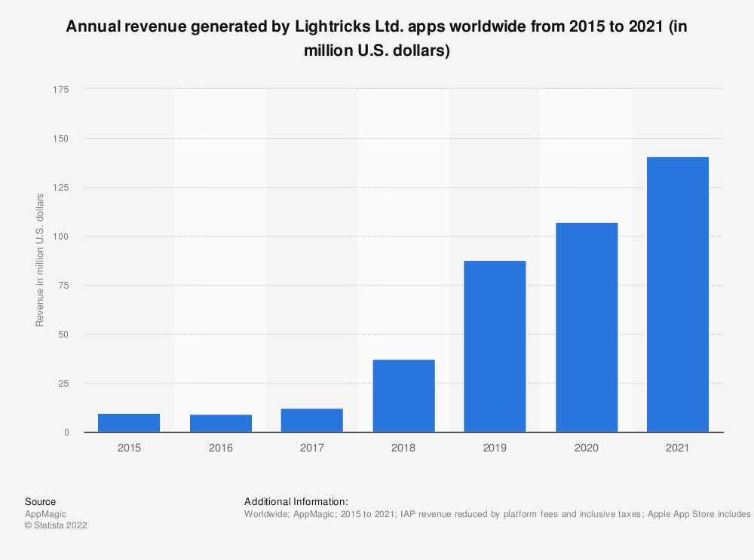Click the 2019 revenue bar
Image resolution: width=754 pixels, height=560 pixels.
(x=495, y=347)
